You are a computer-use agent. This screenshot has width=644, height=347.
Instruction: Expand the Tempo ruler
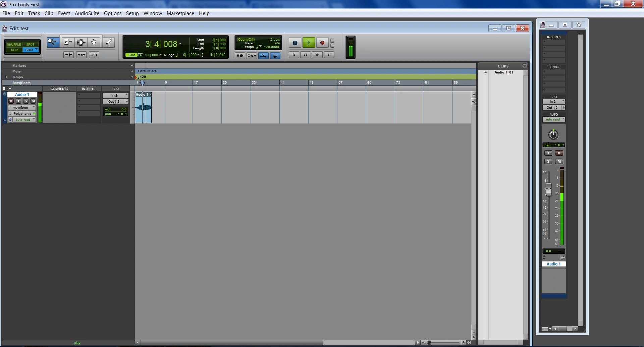(7, 77)
